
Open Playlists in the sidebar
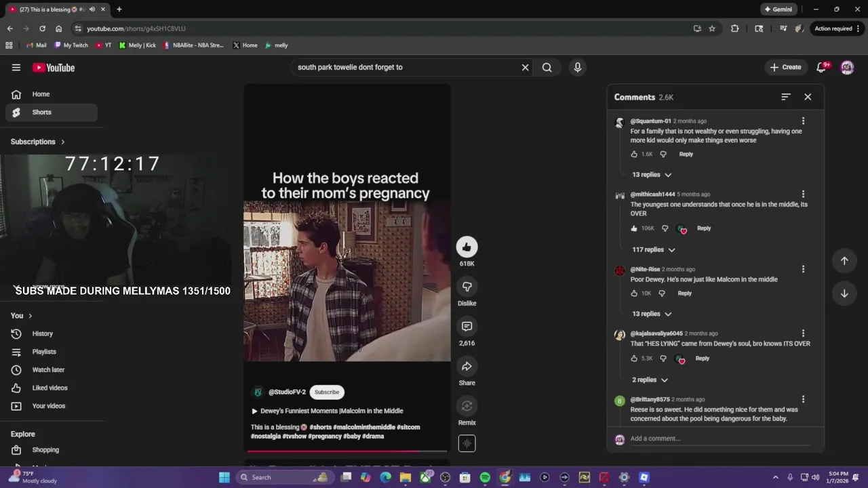[52, 352]
